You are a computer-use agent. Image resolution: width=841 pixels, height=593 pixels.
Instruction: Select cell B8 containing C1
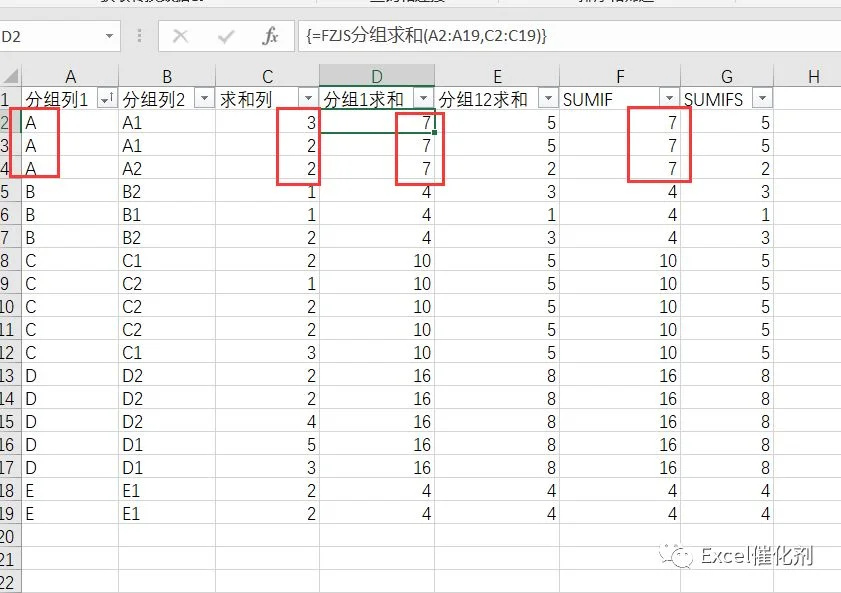tap(167, 261)
